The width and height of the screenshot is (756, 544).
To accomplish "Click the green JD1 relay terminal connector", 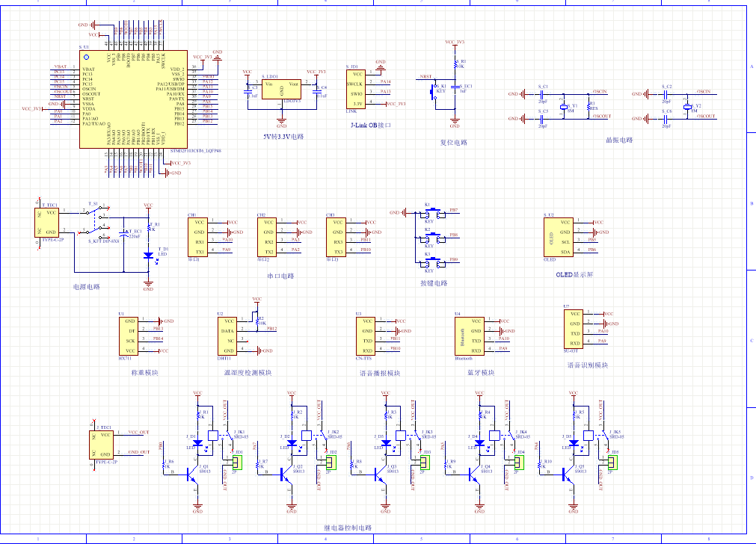I will pyautogui.click(x=236, y=463).
